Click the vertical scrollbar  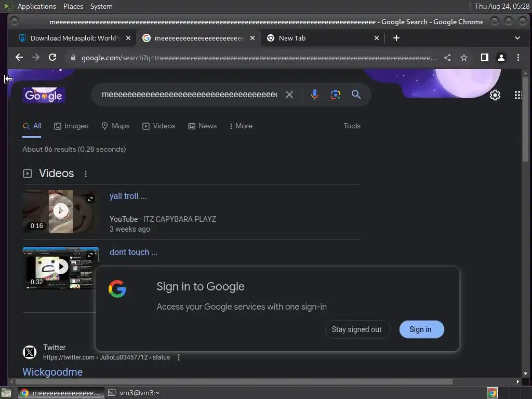(525, 119)
